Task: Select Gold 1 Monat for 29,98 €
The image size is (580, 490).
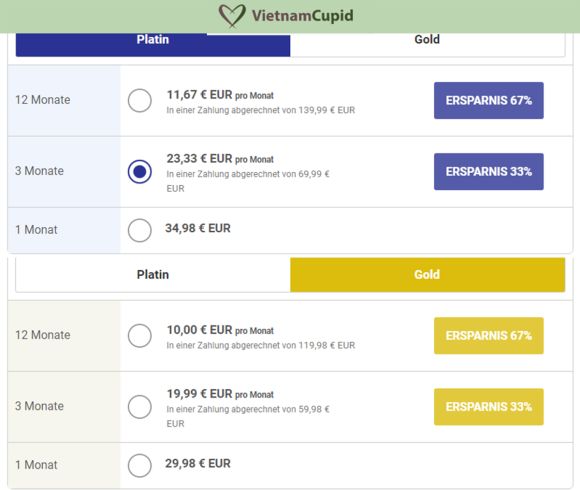Action: tap(139, 466)
